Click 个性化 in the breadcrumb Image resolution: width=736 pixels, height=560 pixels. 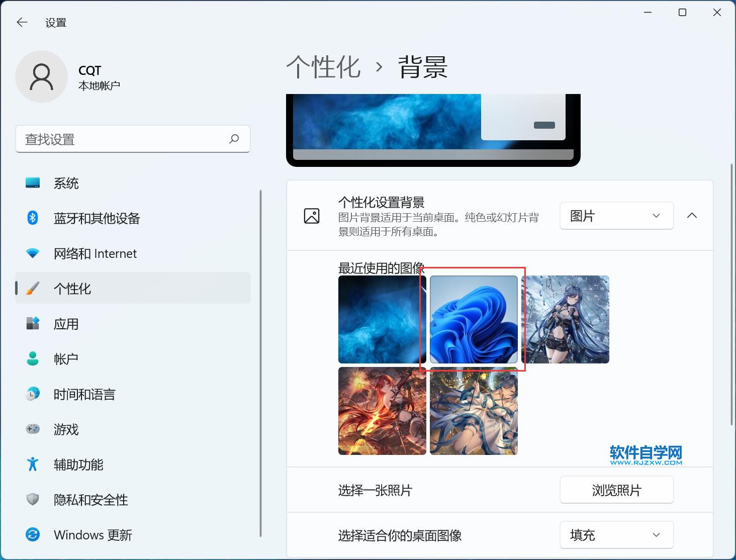pos(324,67)
